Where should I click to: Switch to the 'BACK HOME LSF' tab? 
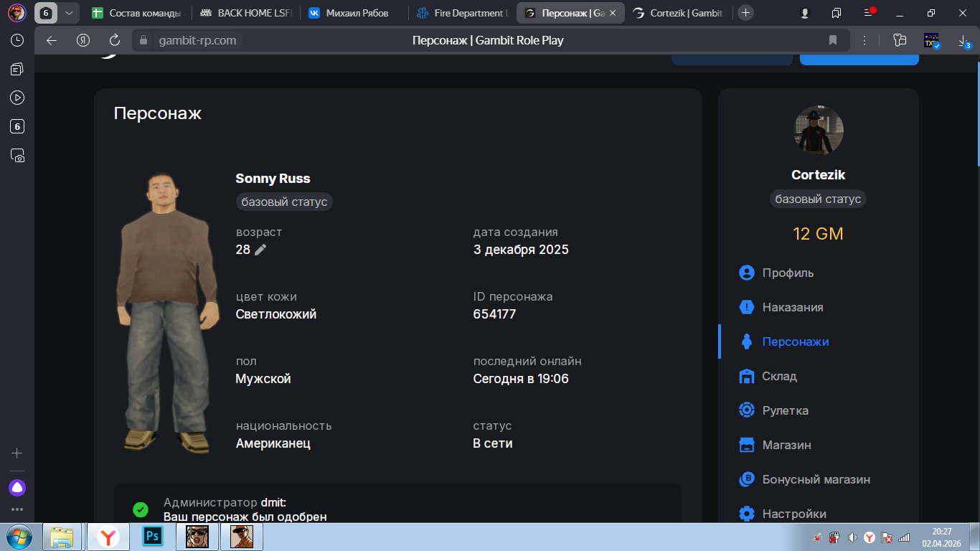coord(246,13)
